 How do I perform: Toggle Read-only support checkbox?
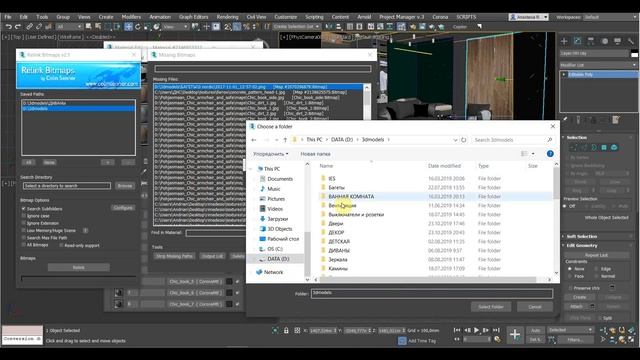61,245
